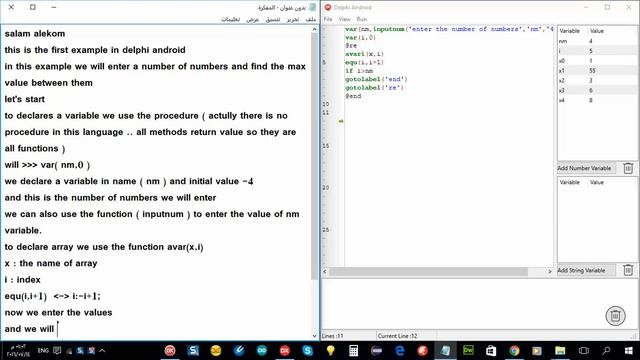Open Notepad's تحرير (Edit) menu
This screenshot has width=640, height=360.
[x=293, y=19]
